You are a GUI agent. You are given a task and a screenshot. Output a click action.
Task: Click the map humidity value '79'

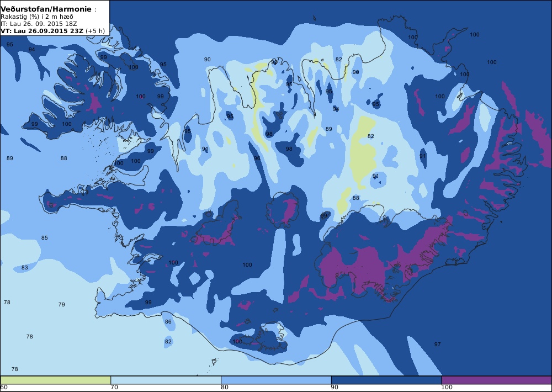tap(62, 304)
